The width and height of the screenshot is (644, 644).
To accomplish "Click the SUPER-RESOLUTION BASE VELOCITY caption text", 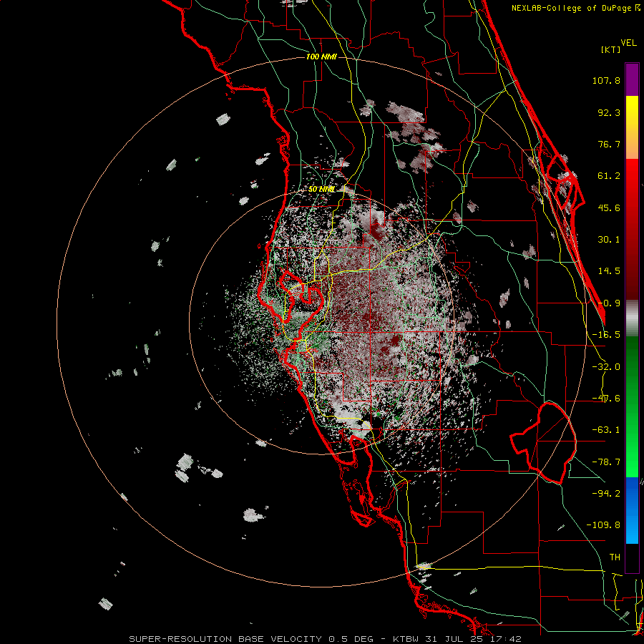I will [227, 639].
